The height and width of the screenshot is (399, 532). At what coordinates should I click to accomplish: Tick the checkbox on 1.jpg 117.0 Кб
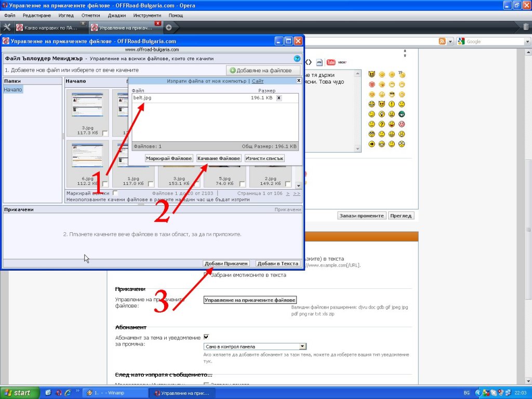[151, 184]
